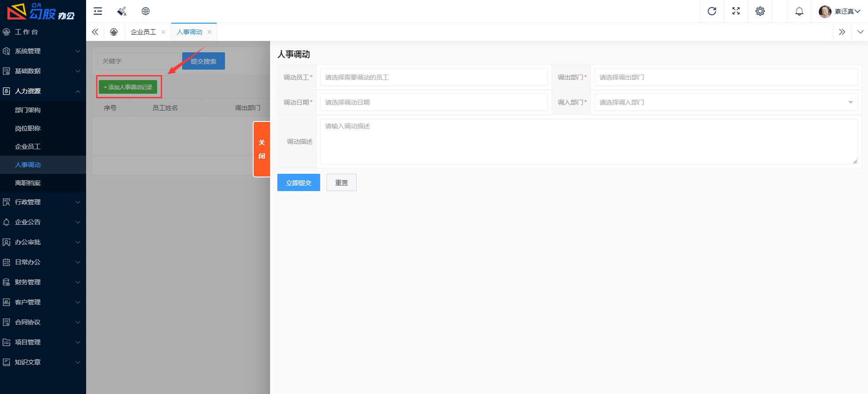Select 人事调动 sidebar item
Image resolution: width=868 pixels, height=394 pixels.
[43, 165]
